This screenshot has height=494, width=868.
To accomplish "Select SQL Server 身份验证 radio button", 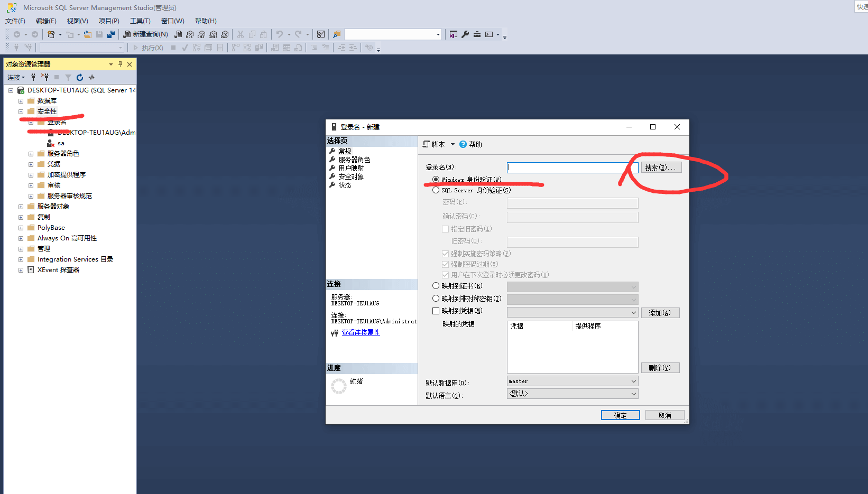I will click(x=436, y=190).
